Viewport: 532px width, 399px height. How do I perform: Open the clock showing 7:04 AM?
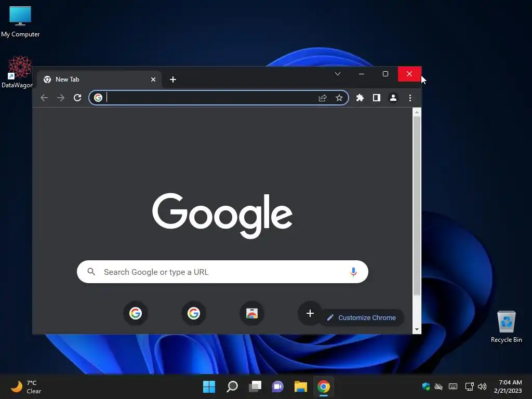(x=508, y=387)
